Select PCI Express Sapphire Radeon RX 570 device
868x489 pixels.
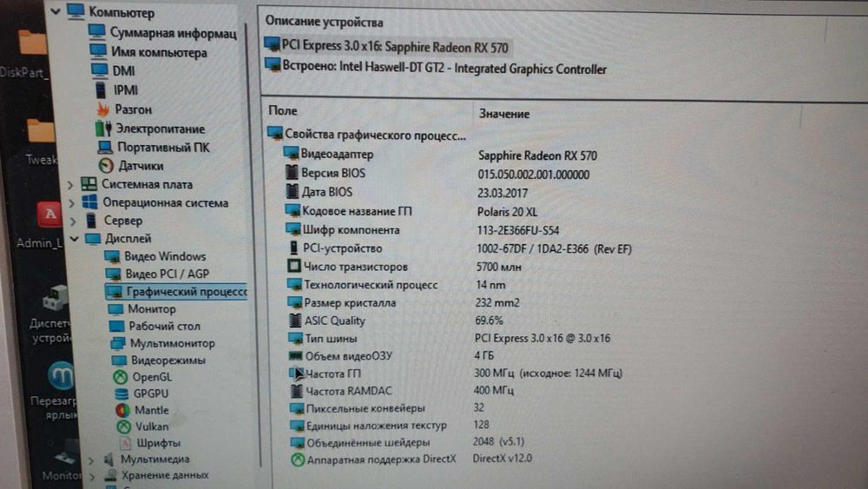[386, 47]
